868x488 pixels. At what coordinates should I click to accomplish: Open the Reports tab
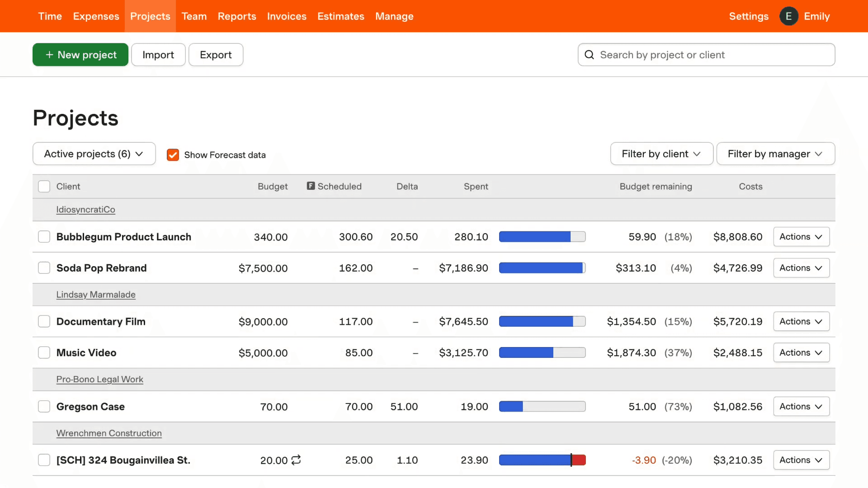[237, 16]
